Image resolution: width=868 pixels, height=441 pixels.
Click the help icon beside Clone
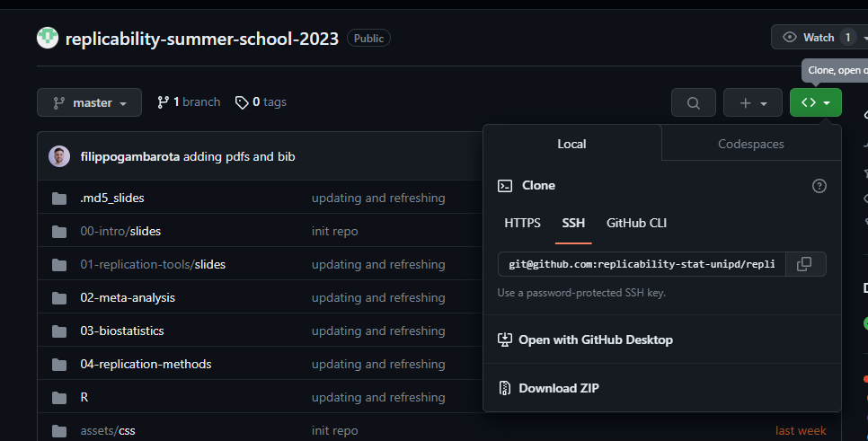click(x=819, y=186)
